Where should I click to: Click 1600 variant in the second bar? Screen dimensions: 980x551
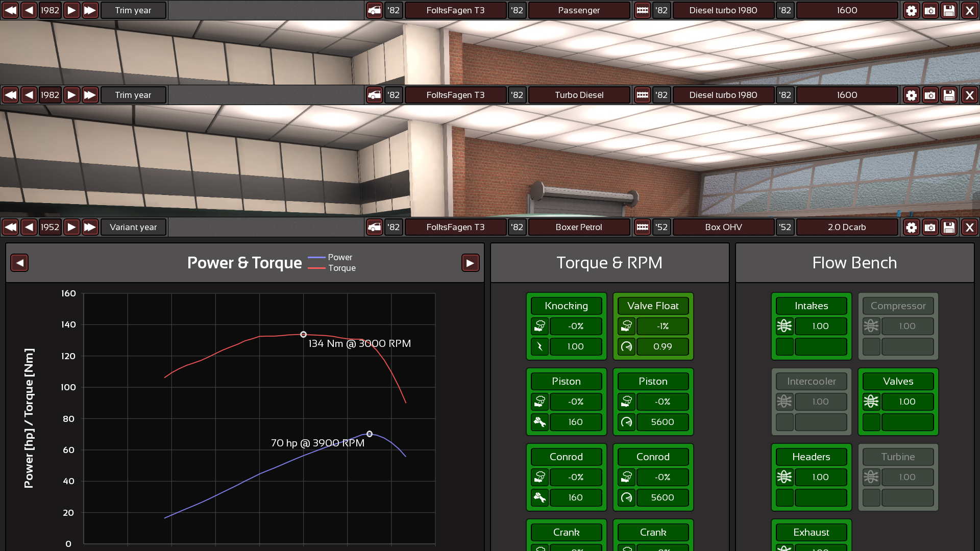[x=847, y=95]
